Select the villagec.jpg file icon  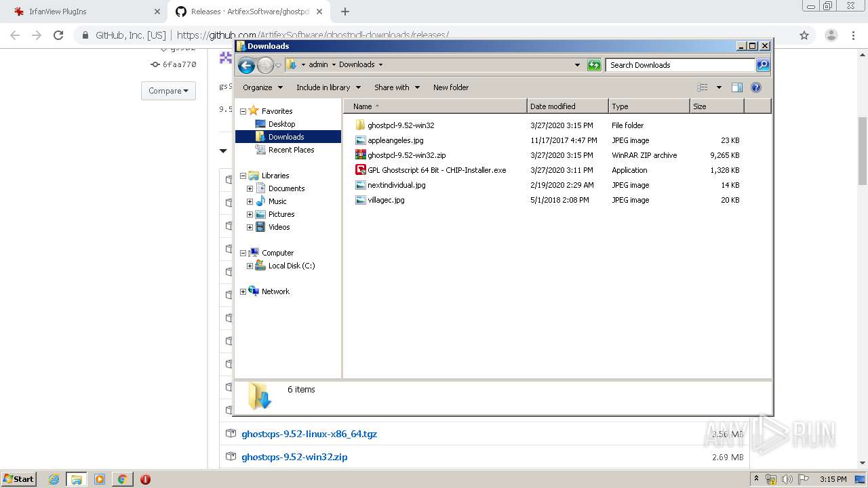[360, 200]
